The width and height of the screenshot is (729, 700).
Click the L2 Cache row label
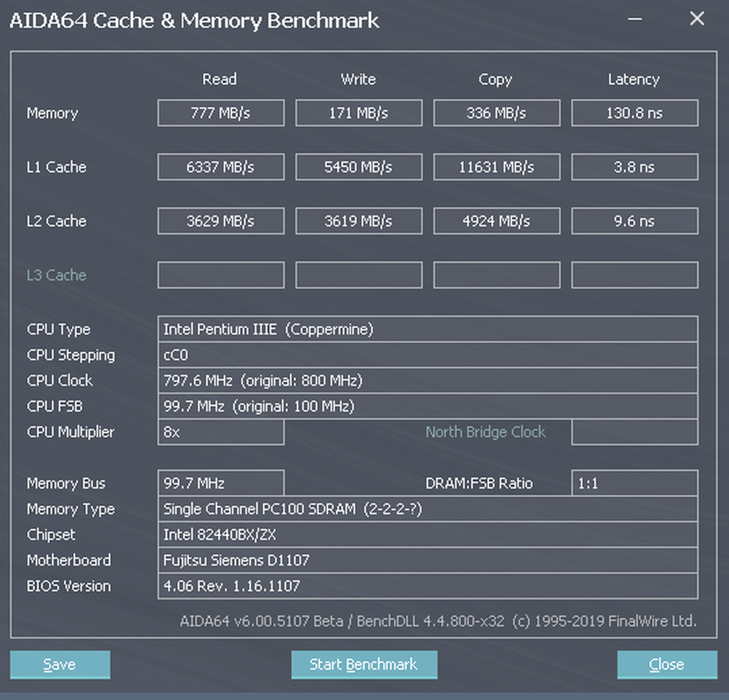(56, 221)
